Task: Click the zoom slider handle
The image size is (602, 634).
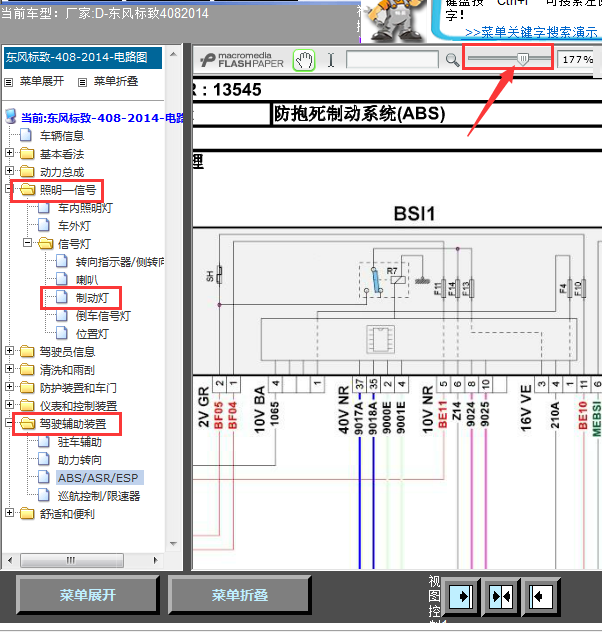Action: [523, 59]
